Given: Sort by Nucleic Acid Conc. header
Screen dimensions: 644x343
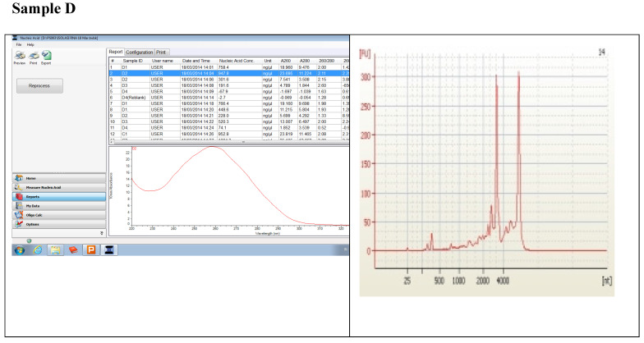Looking at the screenshot, I should (237, 61).
